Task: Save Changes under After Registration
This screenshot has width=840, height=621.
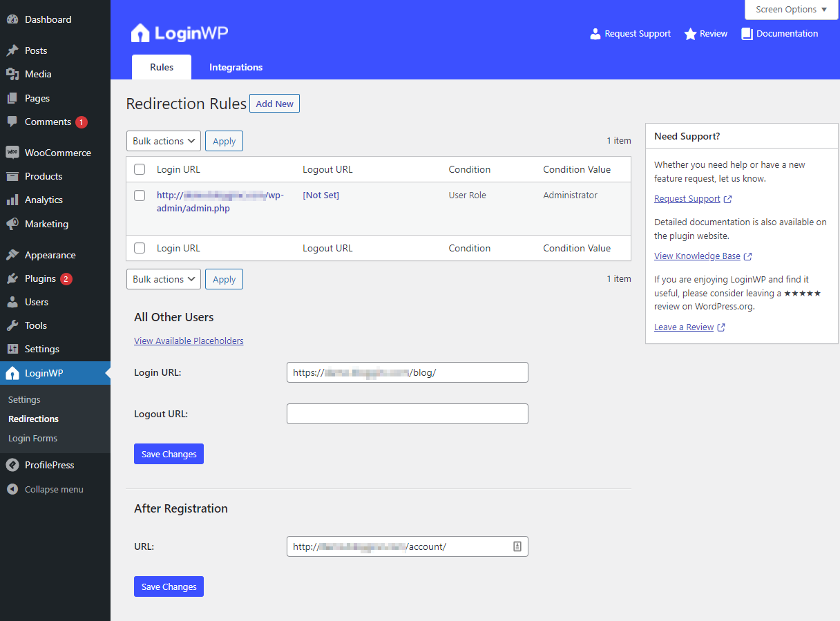Action: (169, 586)
